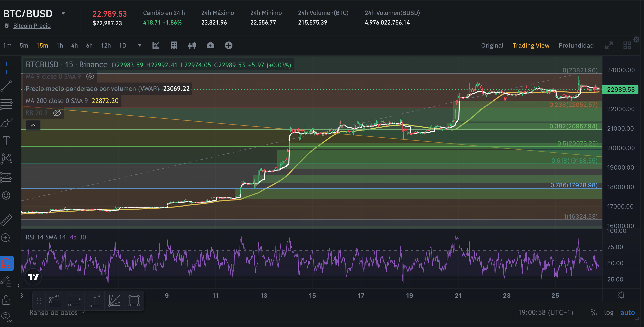Select the rectangle tool in floating toolbar
The height and width of the screenshot is (327, 644).
coord(134,301)
